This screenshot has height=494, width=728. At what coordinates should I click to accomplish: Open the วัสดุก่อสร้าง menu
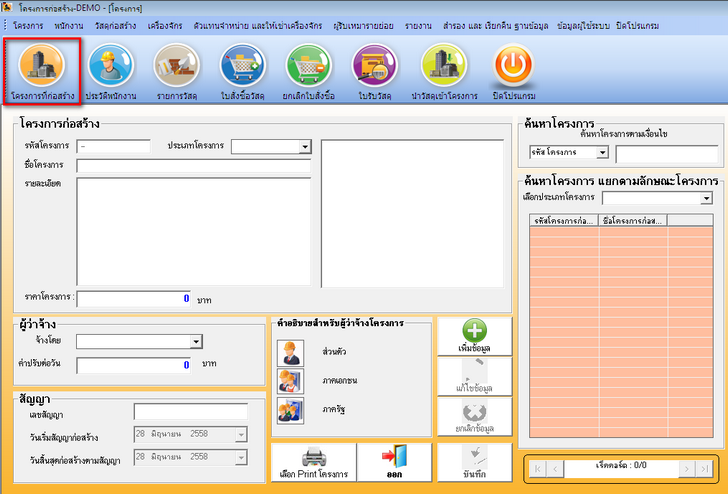(x=115, y=26)
